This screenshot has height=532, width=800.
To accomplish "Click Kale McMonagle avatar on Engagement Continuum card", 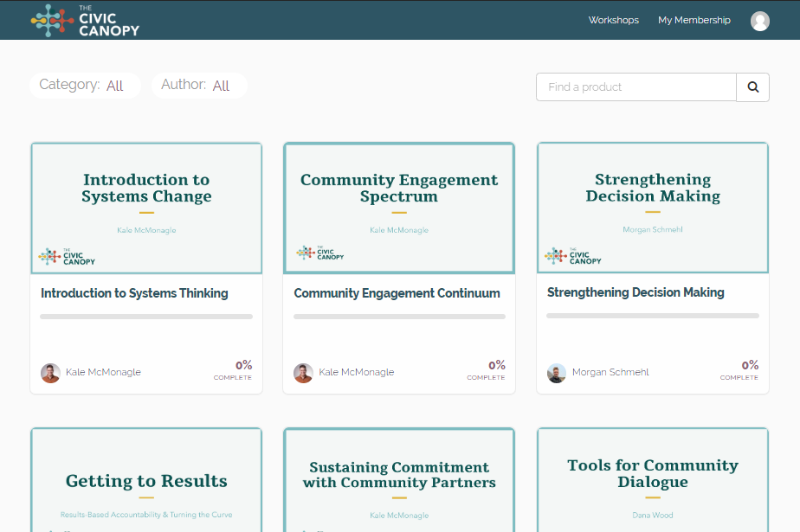I will tap(304, 373).
